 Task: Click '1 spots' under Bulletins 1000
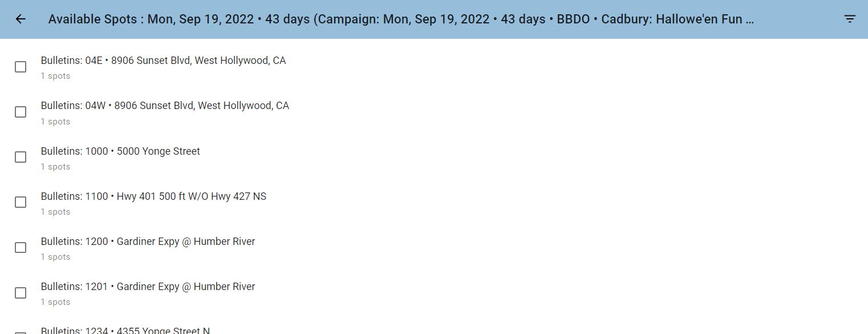pyautogui.click(x=55, y=167)
